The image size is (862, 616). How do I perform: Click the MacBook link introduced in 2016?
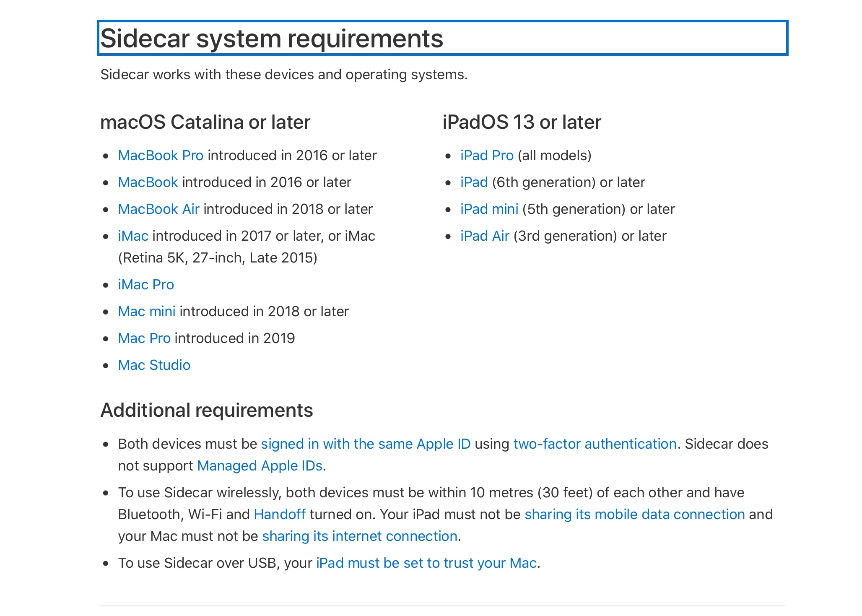click(148, 182)
